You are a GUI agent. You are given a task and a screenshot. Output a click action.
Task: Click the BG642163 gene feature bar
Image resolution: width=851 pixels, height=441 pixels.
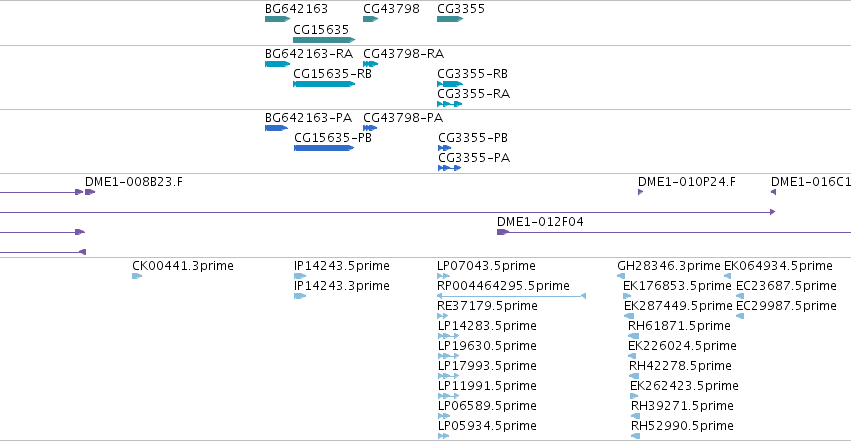278,19
